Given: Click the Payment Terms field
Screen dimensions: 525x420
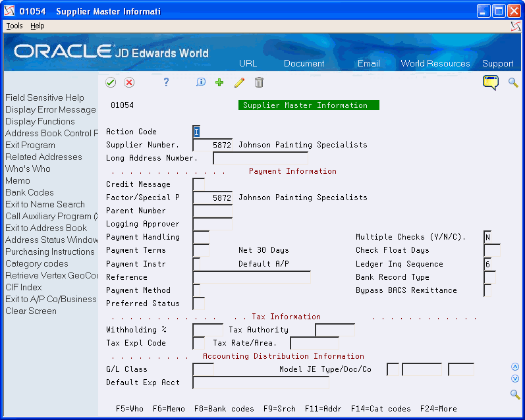Looking at the screenshot, I should [201, 250].
